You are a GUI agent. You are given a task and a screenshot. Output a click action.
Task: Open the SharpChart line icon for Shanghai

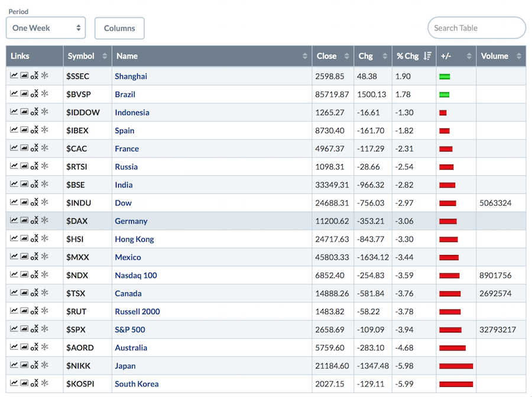tap(14, 76)
